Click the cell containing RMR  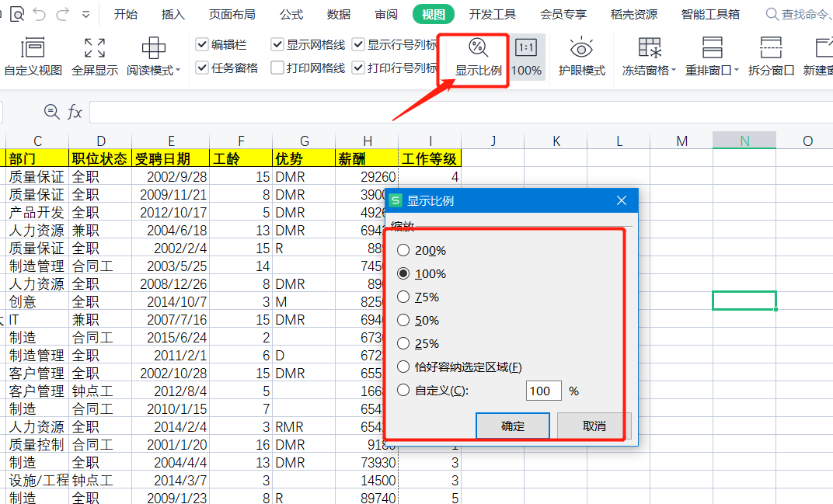coord(304,426)
